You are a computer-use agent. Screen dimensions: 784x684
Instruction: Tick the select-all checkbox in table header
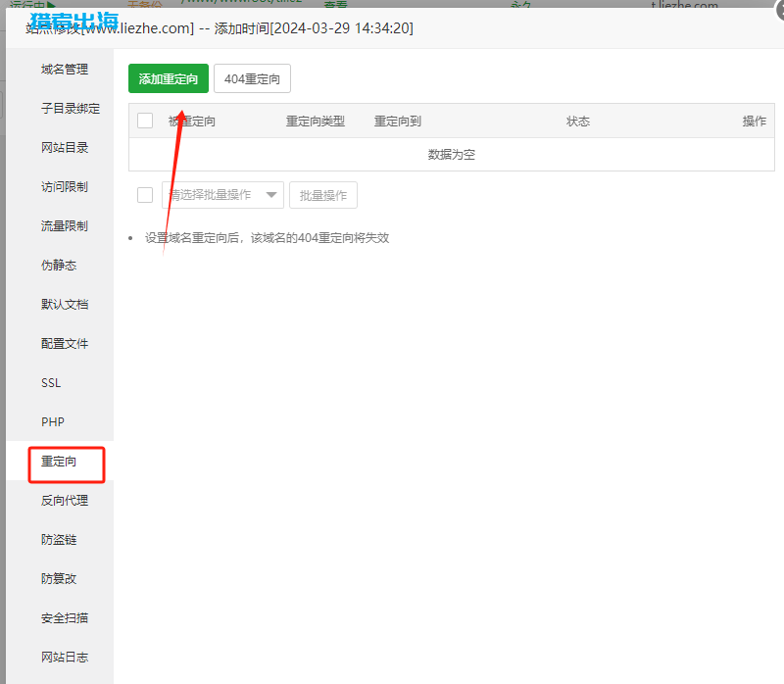(x=143, y=121)
